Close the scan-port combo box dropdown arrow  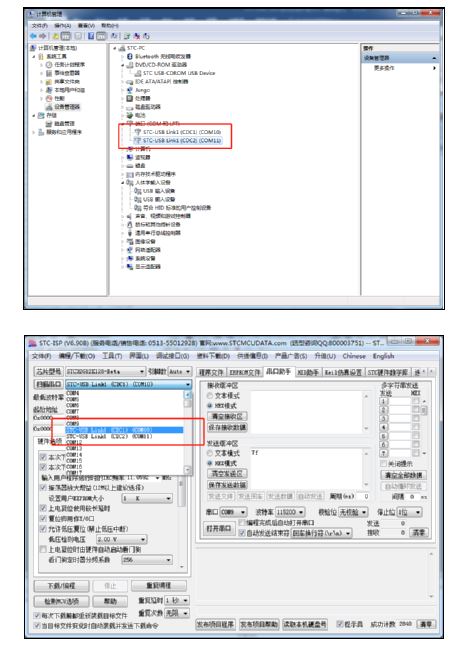pyautogui.click(x=188, y=384)
